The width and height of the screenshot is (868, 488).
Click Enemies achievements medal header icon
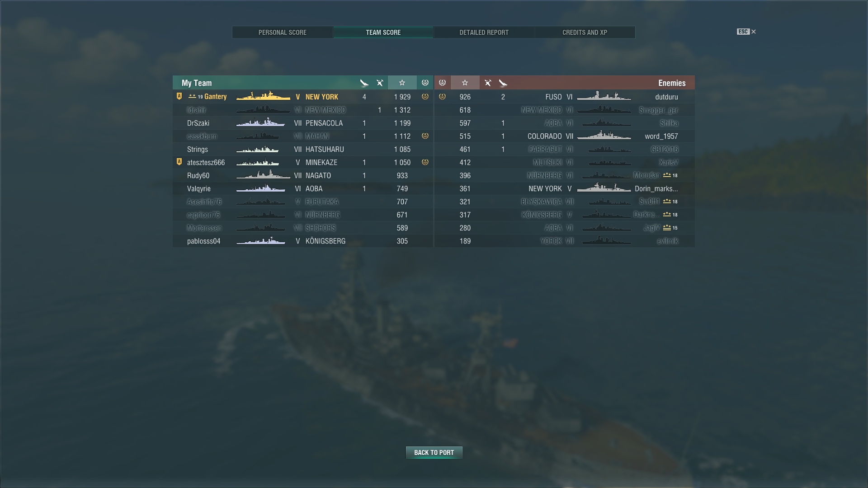pos(442,83)
